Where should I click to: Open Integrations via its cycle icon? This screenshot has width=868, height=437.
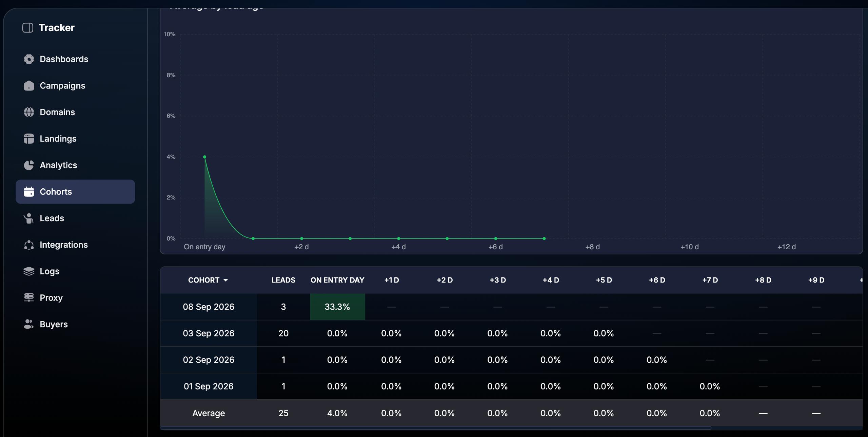click(29, 245)
